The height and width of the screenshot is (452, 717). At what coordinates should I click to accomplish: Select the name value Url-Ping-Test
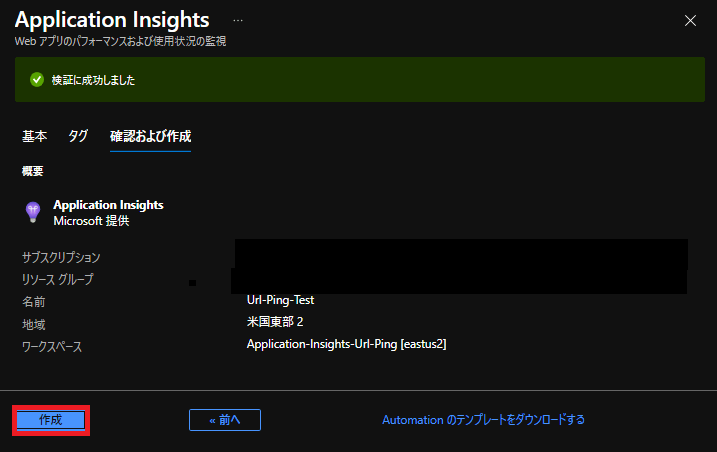(280, 300)
